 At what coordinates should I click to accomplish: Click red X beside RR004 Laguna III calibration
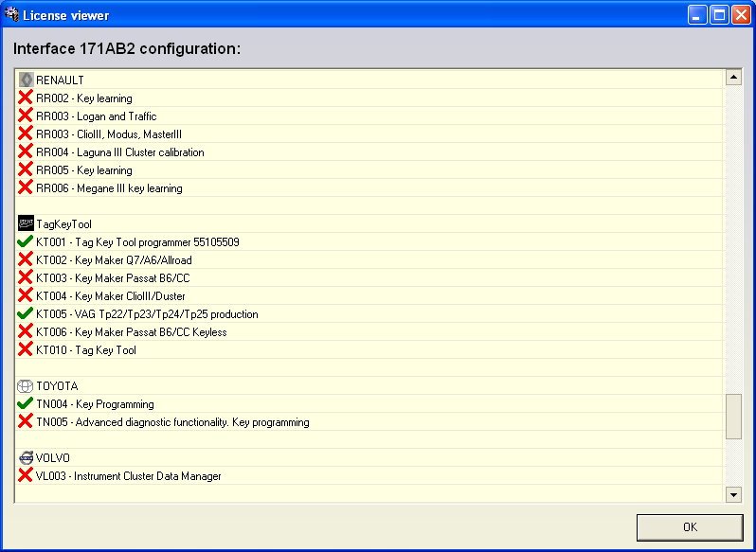(26, 152)
